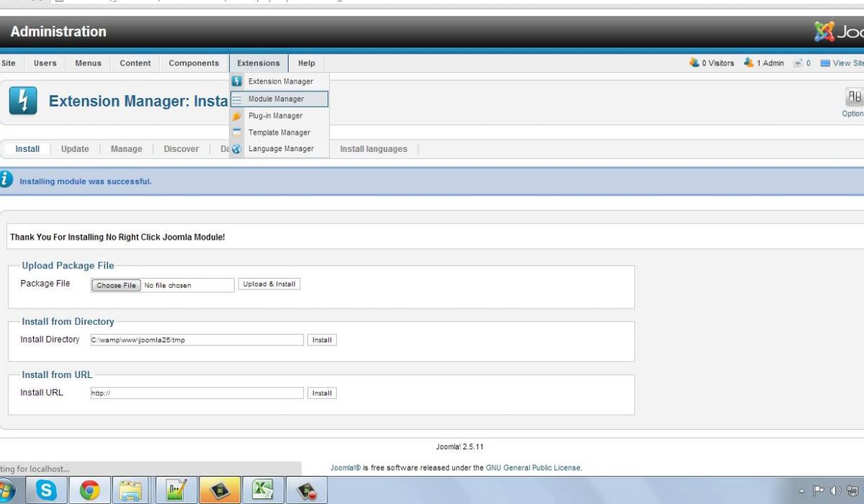Screen dimensions: 864x504
Task: Click the Install URL text field
Action: point(197,393)
